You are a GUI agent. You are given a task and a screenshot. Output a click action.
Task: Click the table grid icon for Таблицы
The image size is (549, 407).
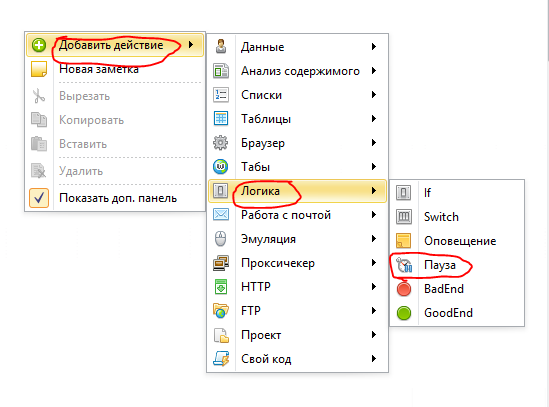click(x=221, y=119)
